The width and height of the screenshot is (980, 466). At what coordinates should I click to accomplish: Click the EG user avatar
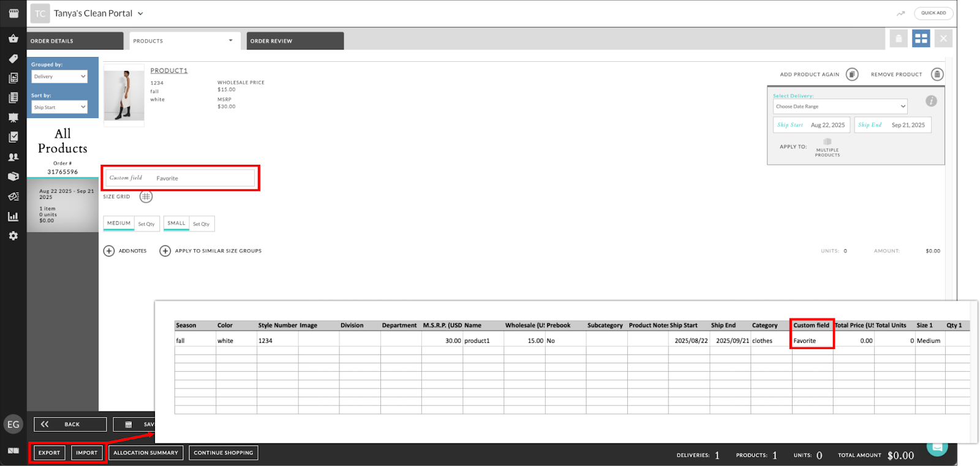(13, 424)
